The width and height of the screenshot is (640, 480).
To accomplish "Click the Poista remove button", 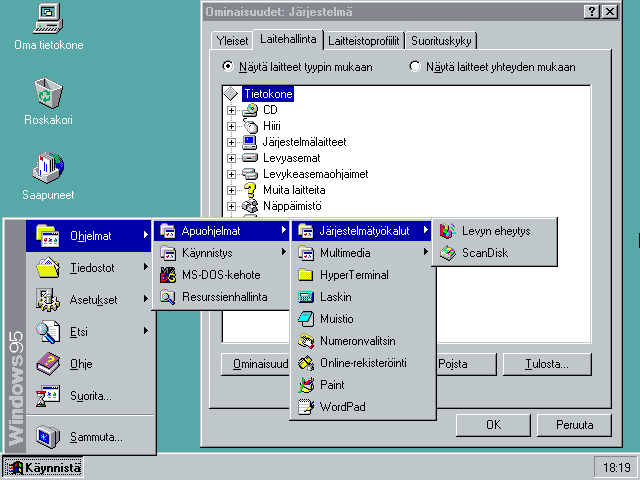I will [466, 364].
